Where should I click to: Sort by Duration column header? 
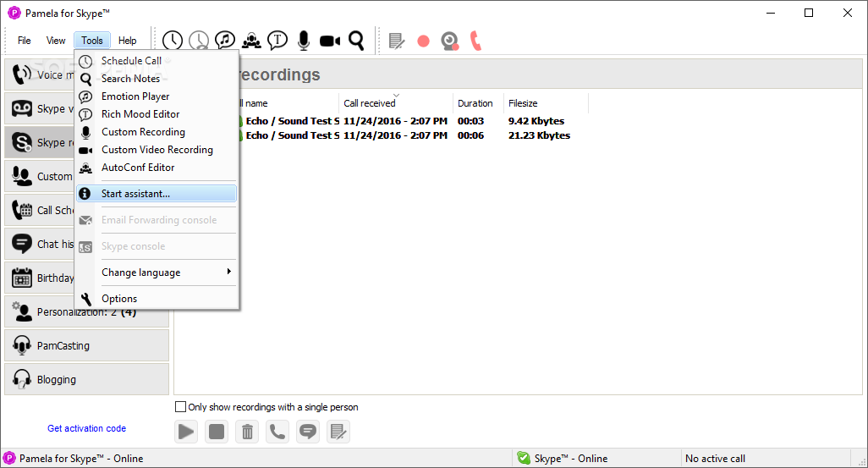478,103
